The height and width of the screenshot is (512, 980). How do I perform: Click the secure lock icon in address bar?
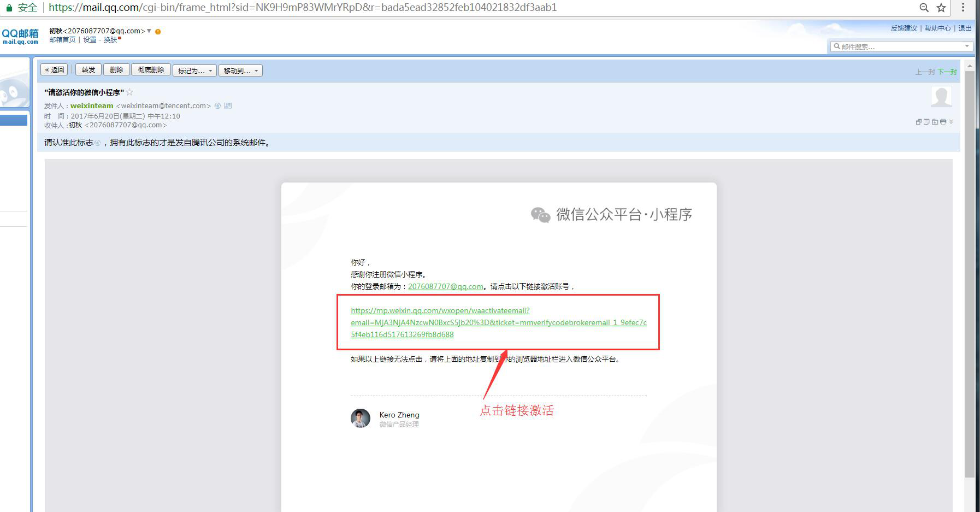9,8
